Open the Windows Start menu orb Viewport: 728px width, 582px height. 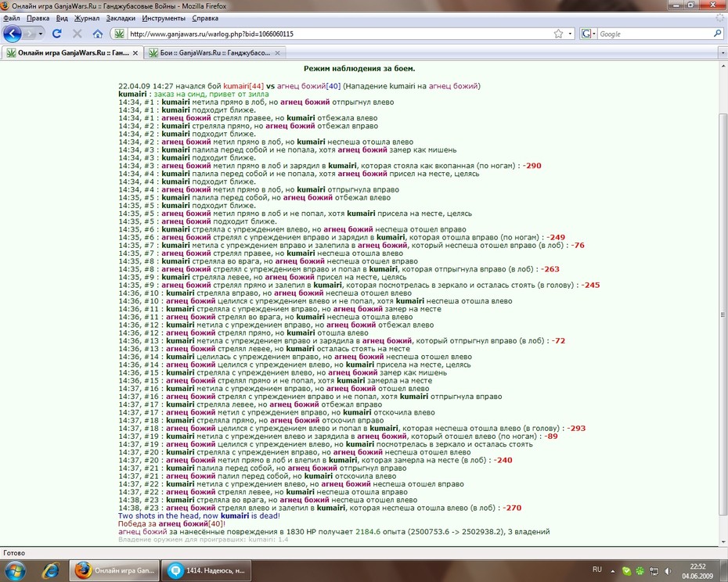pos(14,570)
